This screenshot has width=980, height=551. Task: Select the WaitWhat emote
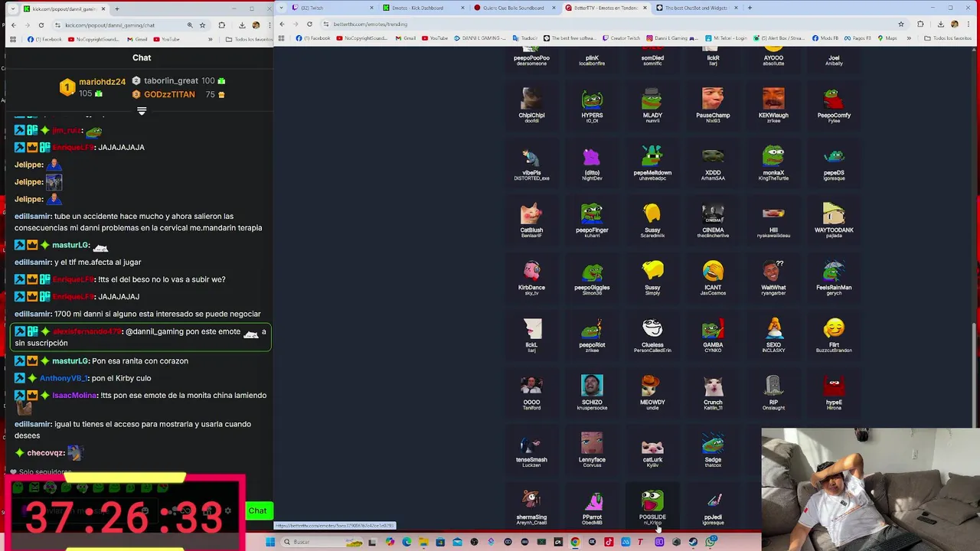773,278
